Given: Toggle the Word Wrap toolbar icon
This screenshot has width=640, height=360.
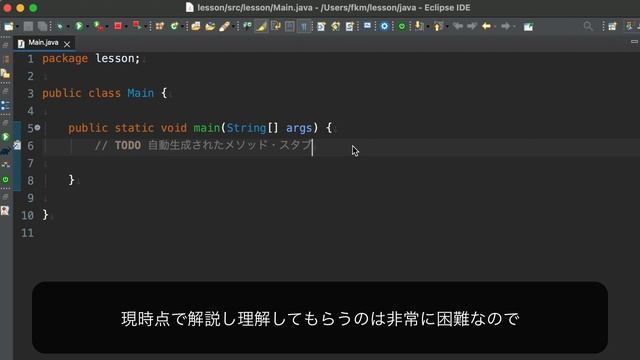Looking at the screenshot, I should pyautogui.click(x=276, y=27).
